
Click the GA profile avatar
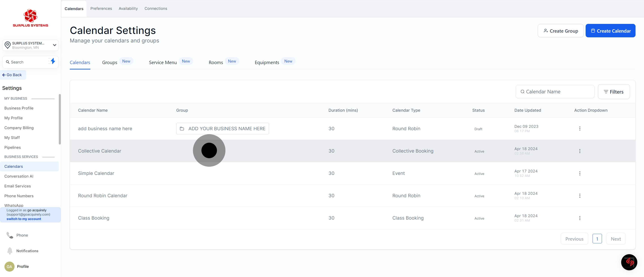(x=9, y=267)
